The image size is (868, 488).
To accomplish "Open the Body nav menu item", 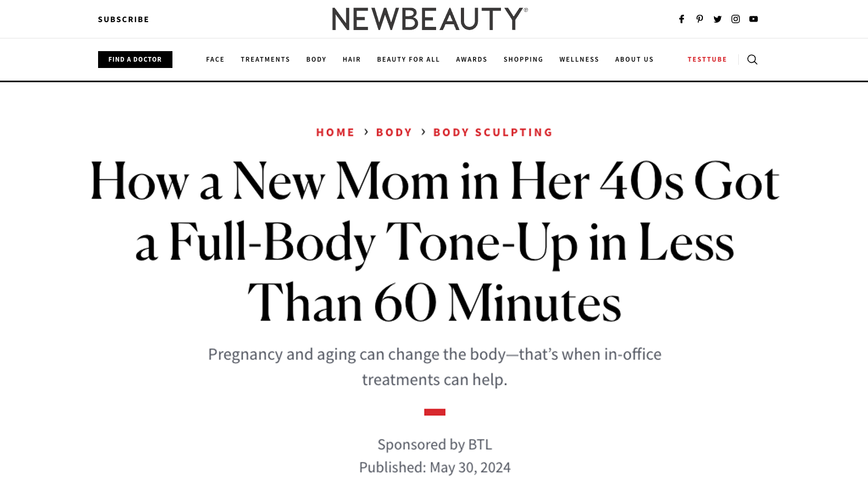I will (x=316, y=60).
